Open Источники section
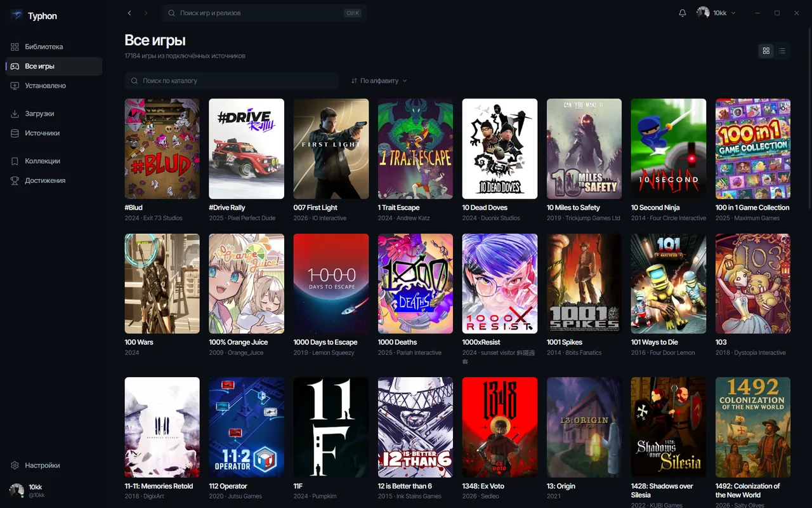 [54, 133]
